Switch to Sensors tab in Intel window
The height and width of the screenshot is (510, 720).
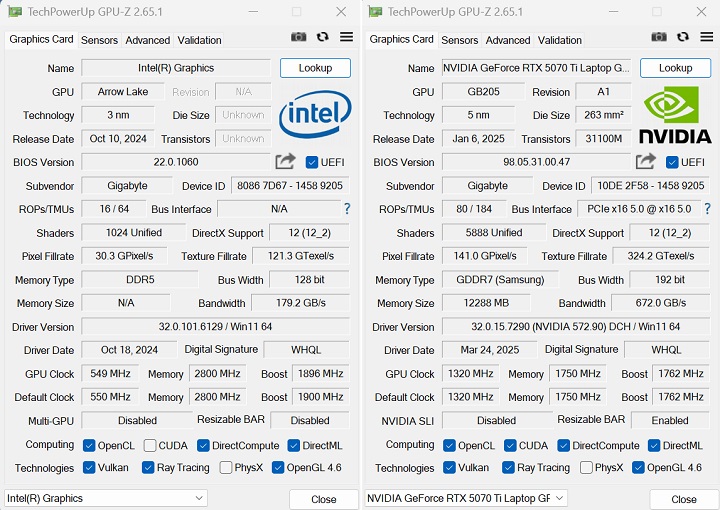tap(99, 40)
